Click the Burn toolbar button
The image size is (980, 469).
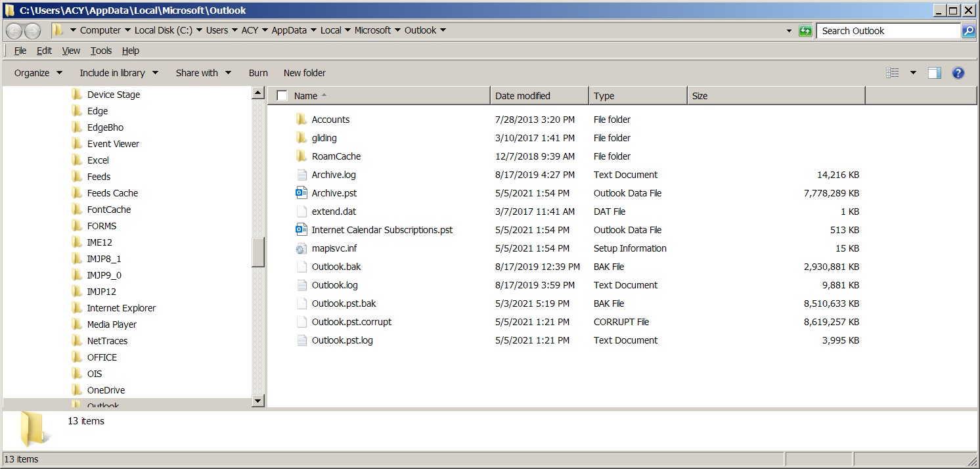(258, 73)
